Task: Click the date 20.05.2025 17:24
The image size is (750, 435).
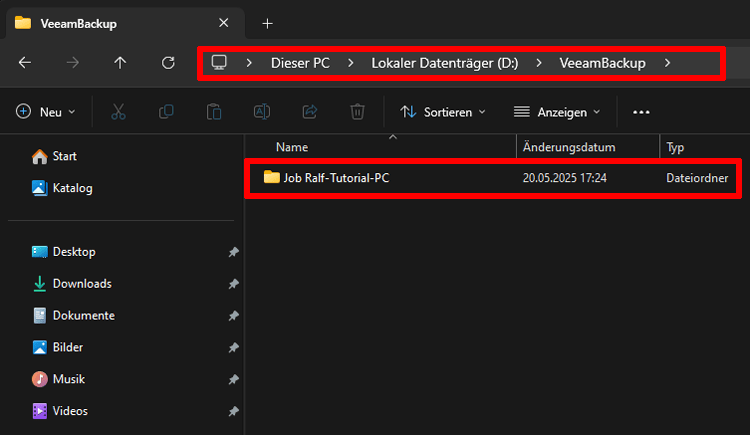Action: [564, 178]
